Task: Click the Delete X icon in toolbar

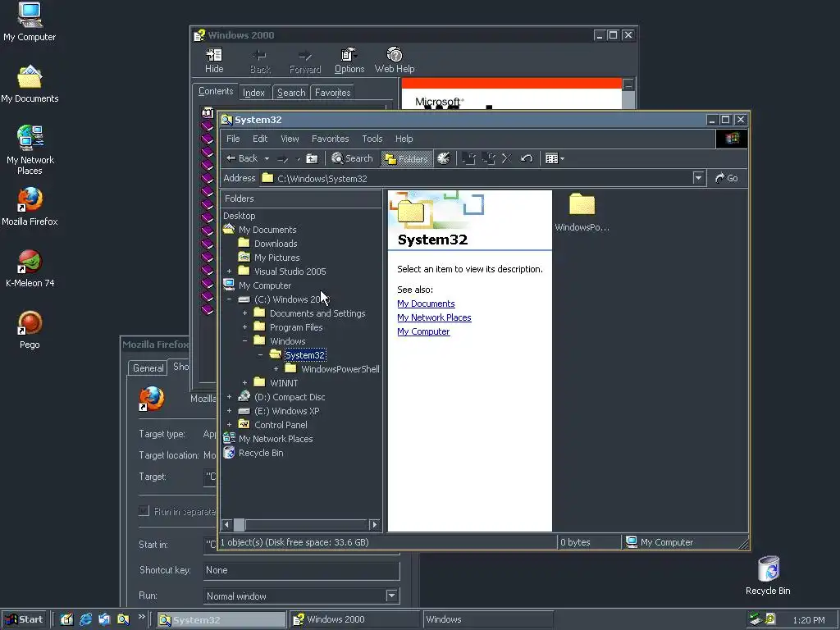Action: tap(507, 158)
